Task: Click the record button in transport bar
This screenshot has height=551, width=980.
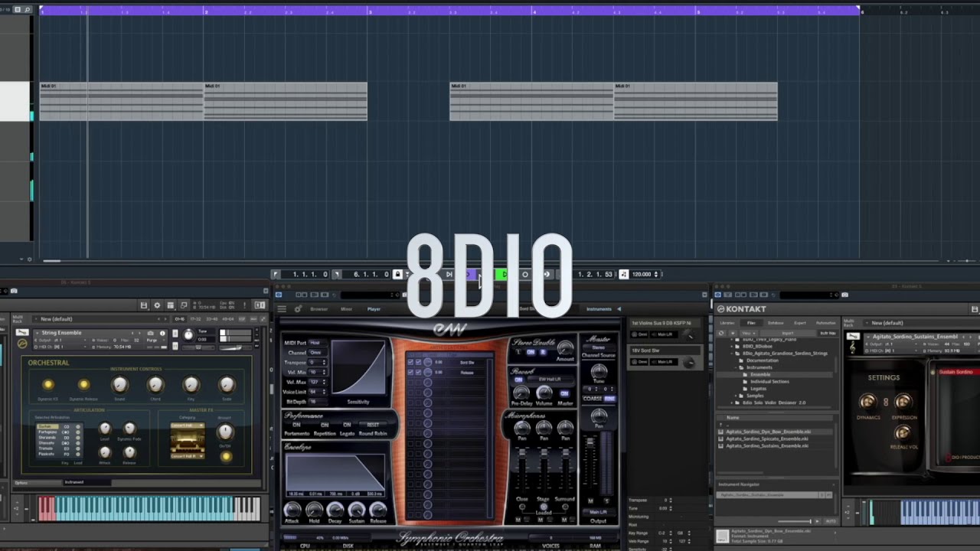Action: point(525,274)
